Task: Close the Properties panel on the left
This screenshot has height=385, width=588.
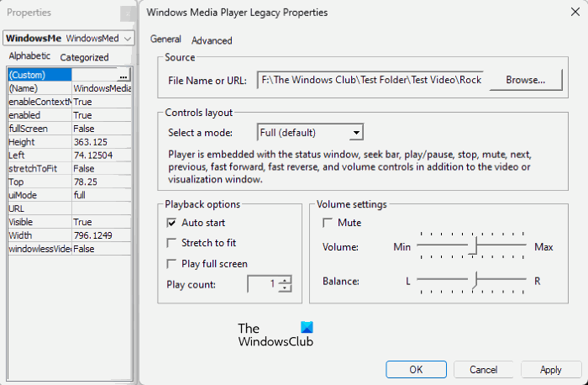Action: 128,14
